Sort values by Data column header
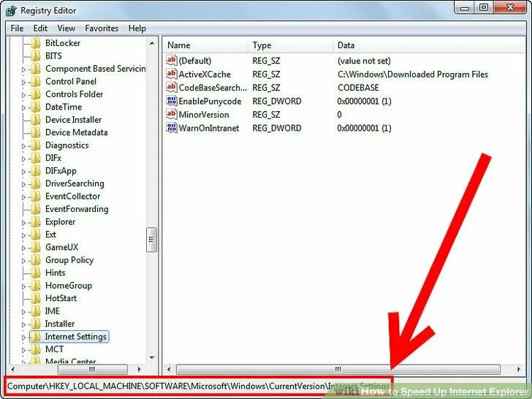 tap(429, 45)
